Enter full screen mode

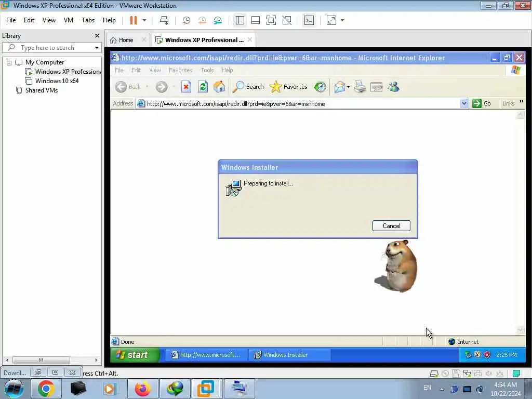click(271, 20)
